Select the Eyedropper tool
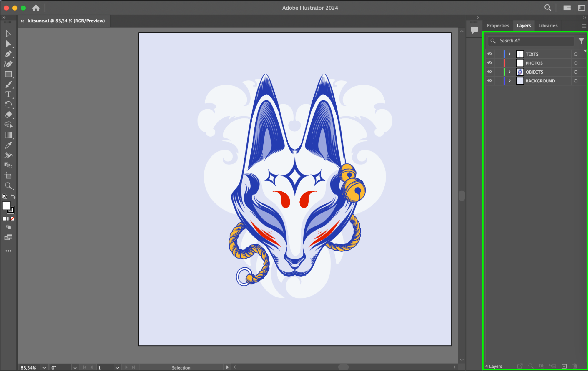Screen dimensions: 588x371 (x=8, y=145)
